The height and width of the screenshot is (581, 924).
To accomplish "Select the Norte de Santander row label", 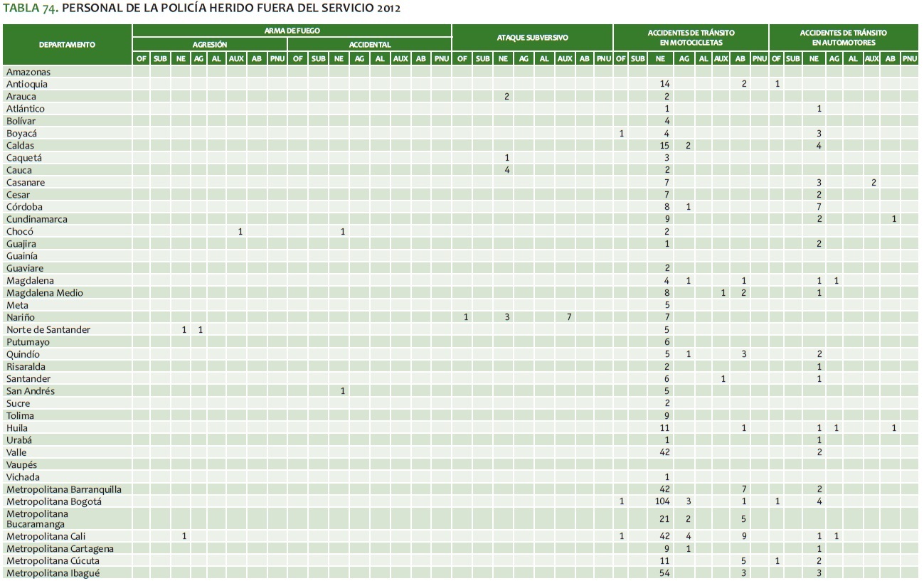I will click(x=48, y=330).
